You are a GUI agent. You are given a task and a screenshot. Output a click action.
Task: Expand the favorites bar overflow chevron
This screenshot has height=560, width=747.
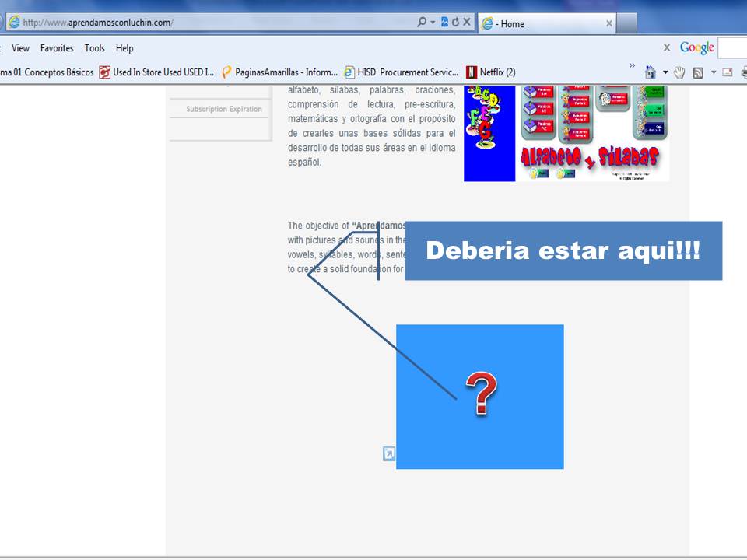coord(632,65)
